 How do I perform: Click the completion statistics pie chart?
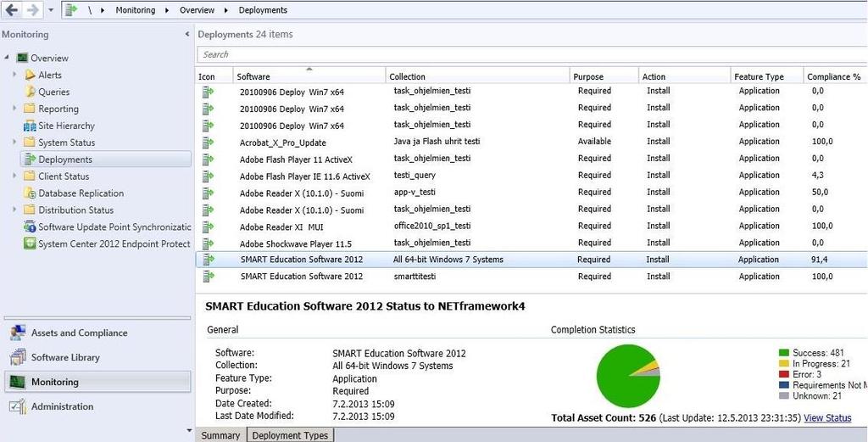click(628, 376)
